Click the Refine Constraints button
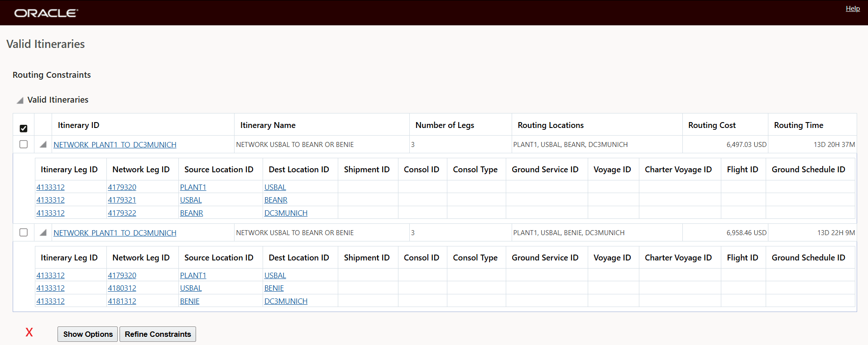 coord(158,334)
